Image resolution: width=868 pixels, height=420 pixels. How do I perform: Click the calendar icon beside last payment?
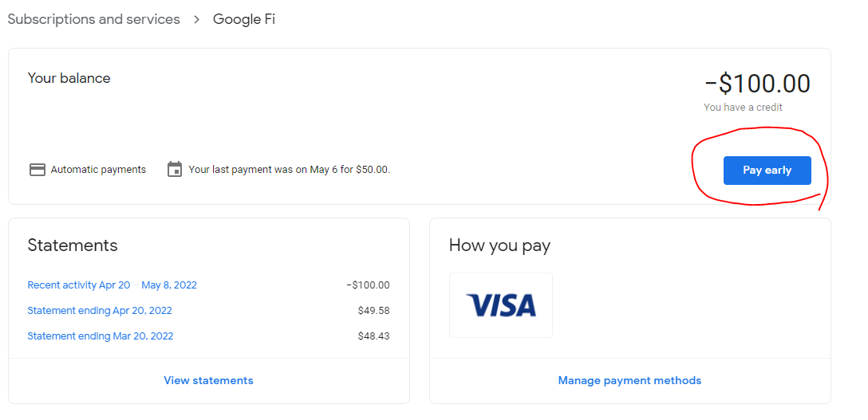tap(175, 169)
